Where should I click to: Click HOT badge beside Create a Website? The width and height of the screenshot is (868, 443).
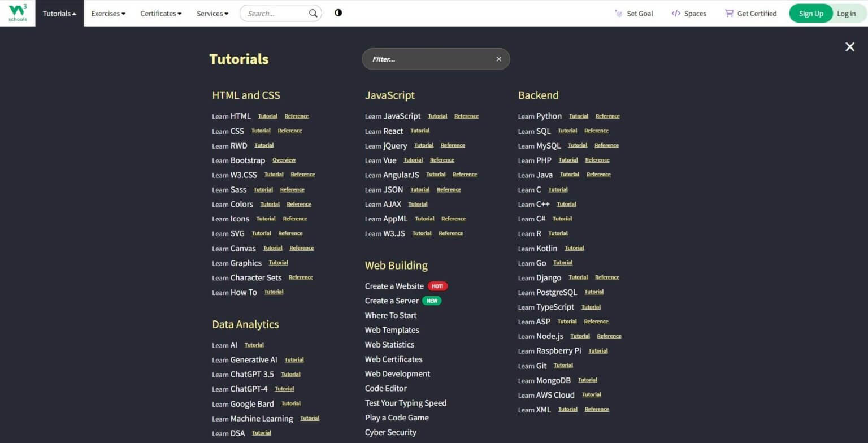pyautogui.click(x=437, y=286)
